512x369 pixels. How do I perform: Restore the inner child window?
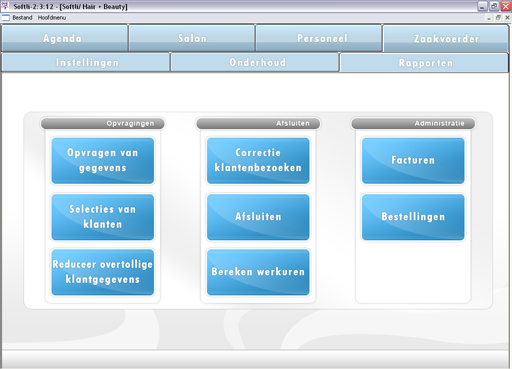498,18
